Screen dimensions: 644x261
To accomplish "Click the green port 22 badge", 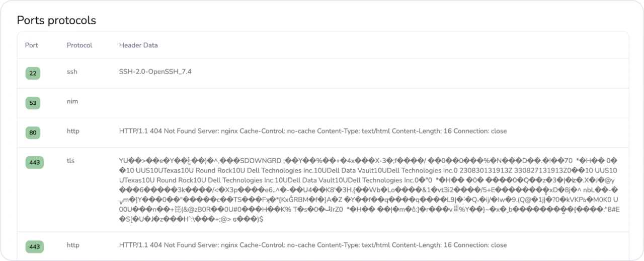I will click(33, 74).
